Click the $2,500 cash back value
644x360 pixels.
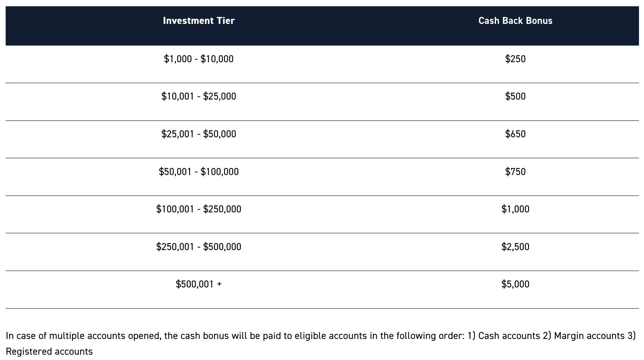(515, 247)
